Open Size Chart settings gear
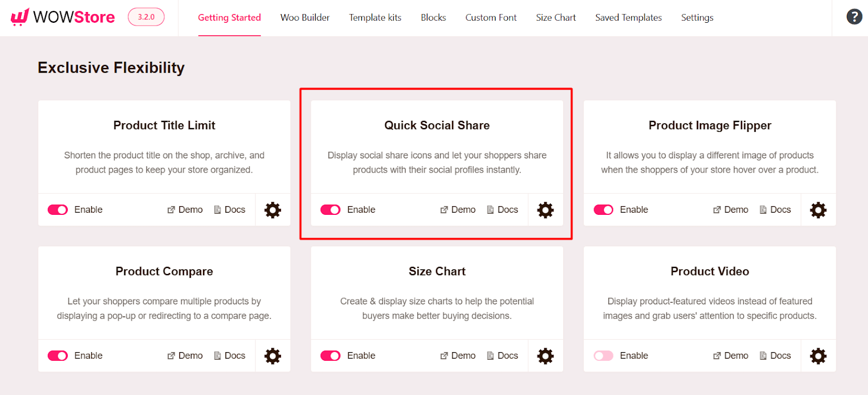Image resolution: width=868 pixels, height=395 pixels. point(545,356)
